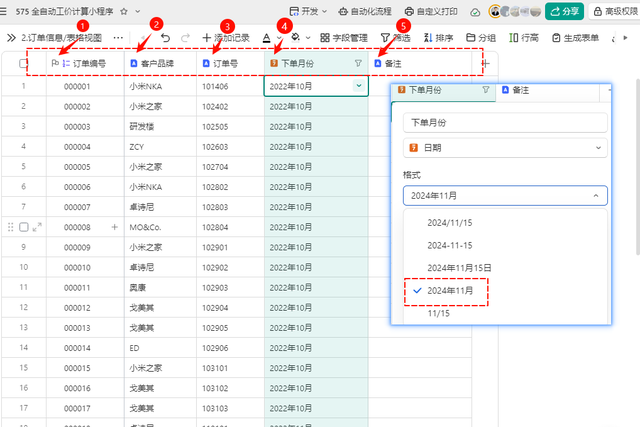Collapse the 格式 dropdown showing 2024年11月
640x427 pixels.
pos(505,196)
